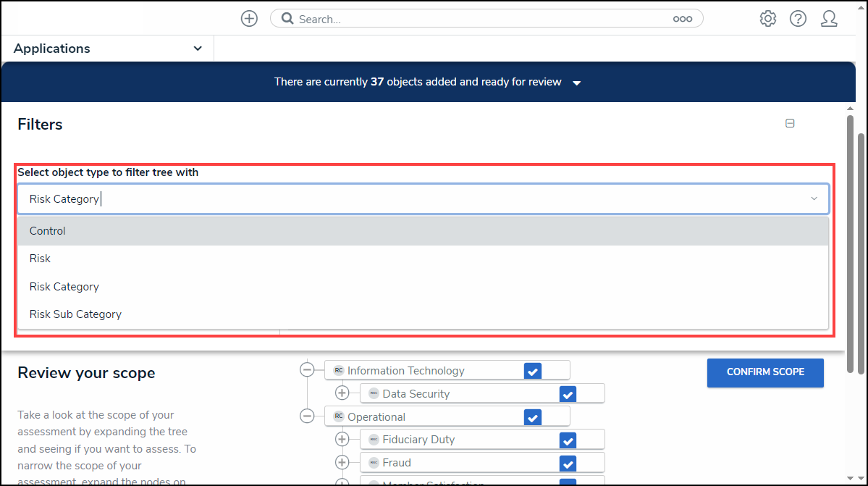Open the help question mark icon

(x=798, y=19)
